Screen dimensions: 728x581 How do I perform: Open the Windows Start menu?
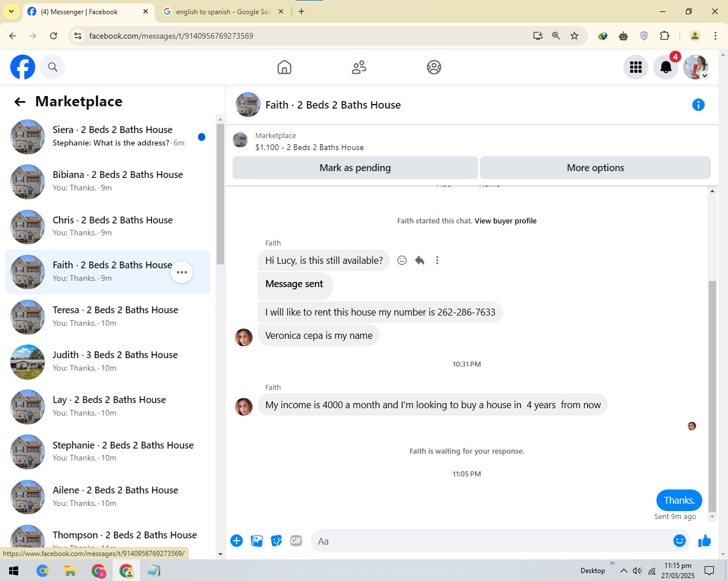click(14, 571)
